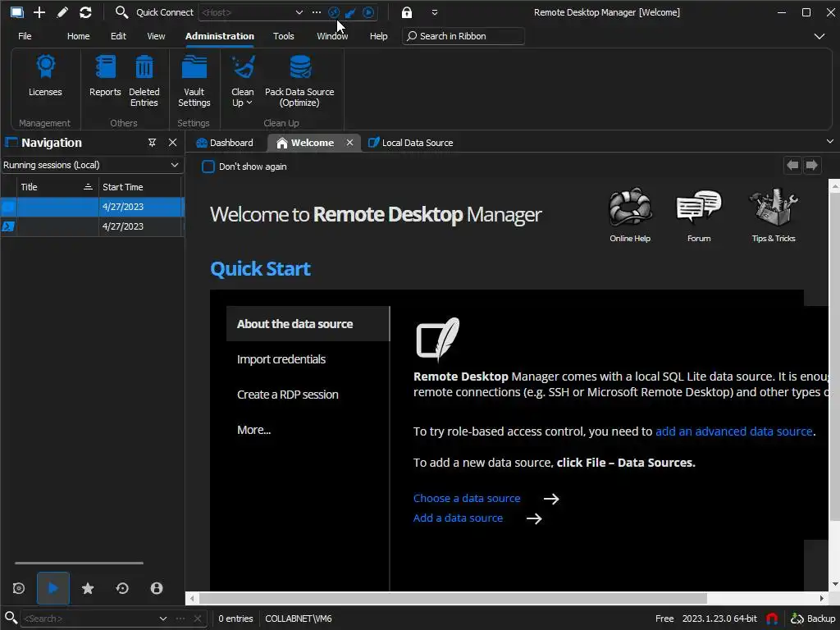Follow the add an advanced data source link
Screen dimensions: 840x630
(x=734, y=431)
